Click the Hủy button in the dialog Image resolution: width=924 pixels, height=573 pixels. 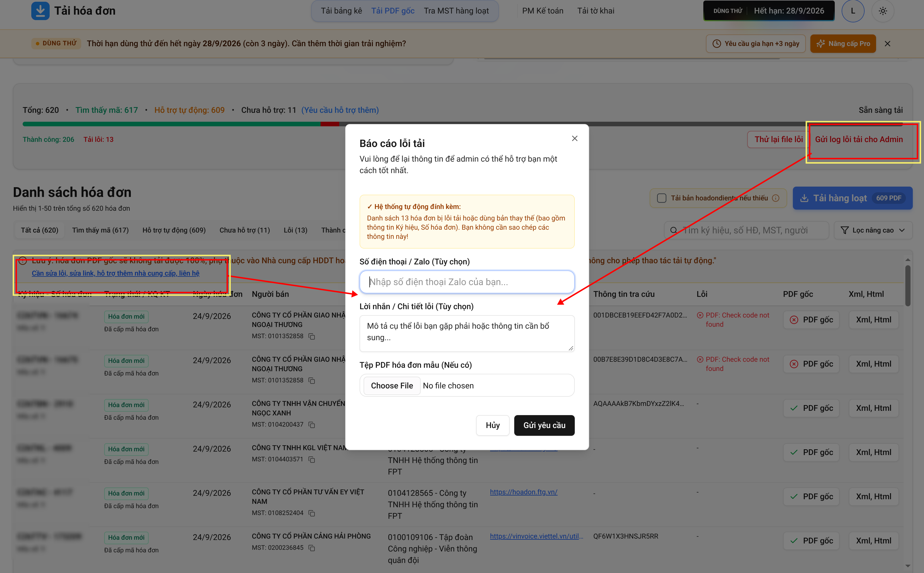pos(492,425)
